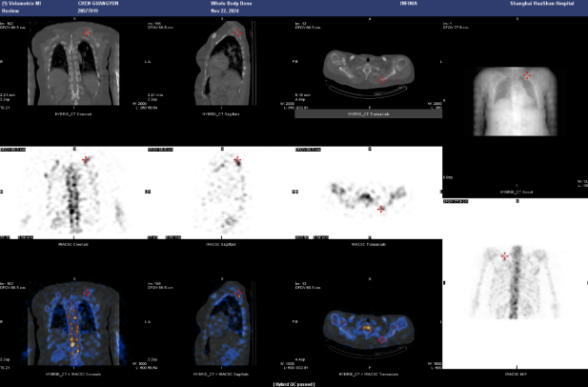
Task: Click the IRACSC MIP label
Action: (x=517, y=374)
